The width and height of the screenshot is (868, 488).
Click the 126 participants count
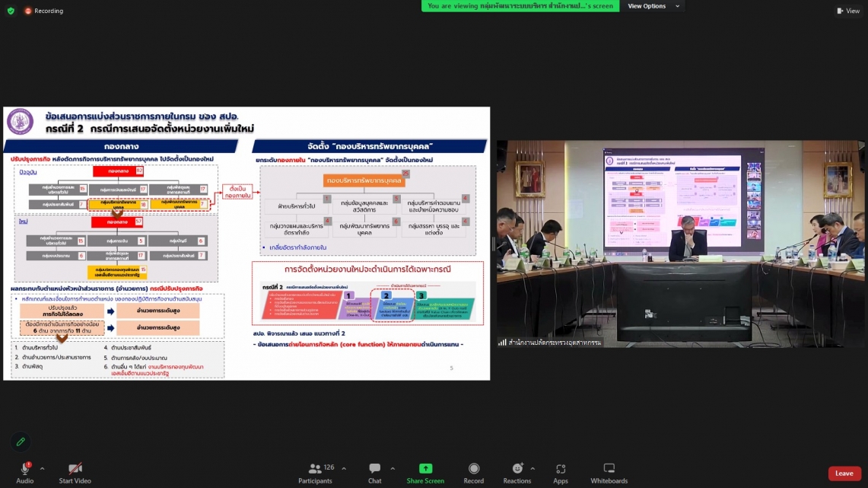pos(329,467)
